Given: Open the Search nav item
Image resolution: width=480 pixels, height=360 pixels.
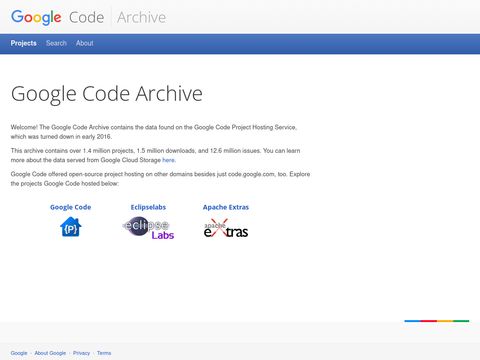Looking at the screenshot, I should [x=56, y=43].
